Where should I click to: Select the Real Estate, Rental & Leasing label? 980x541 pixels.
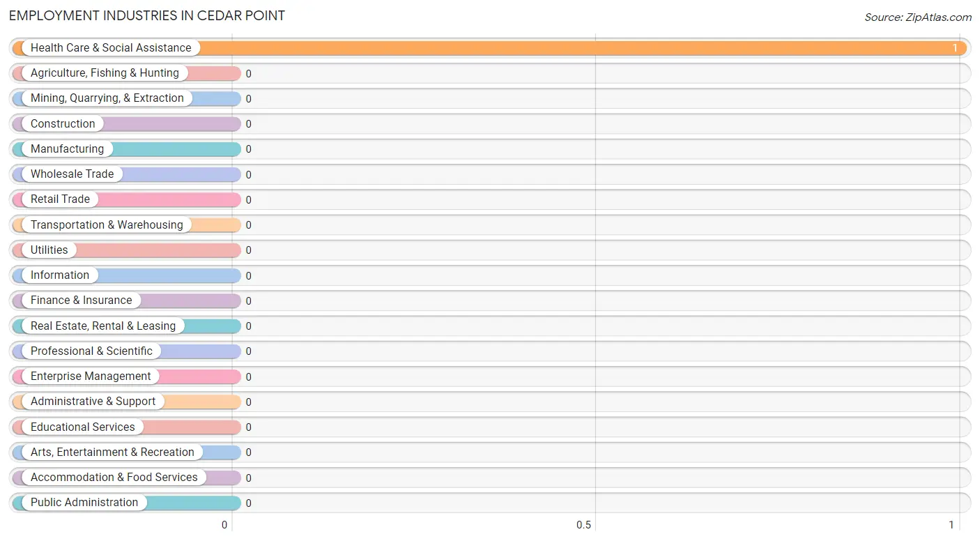[x=103, y=326]
